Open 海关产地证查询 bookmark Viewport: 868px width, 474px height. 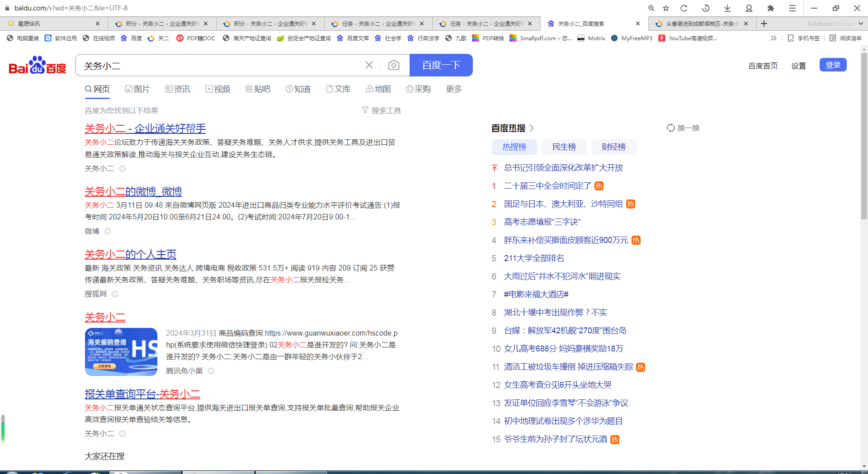click(247, 38)
